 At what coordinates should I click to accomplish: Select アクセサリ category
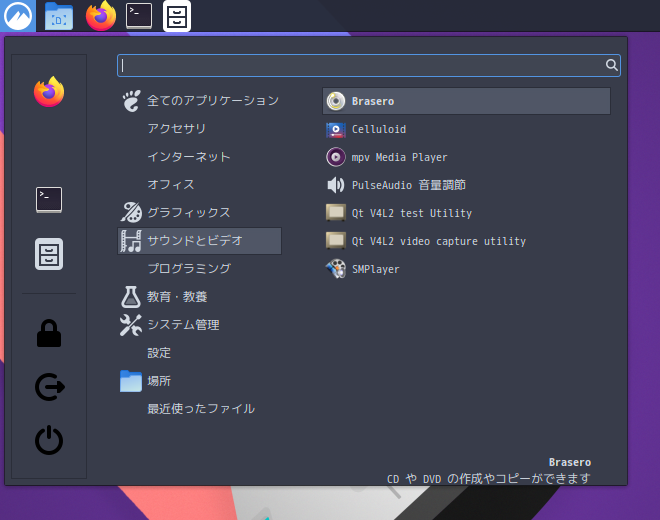click(200, 128)
